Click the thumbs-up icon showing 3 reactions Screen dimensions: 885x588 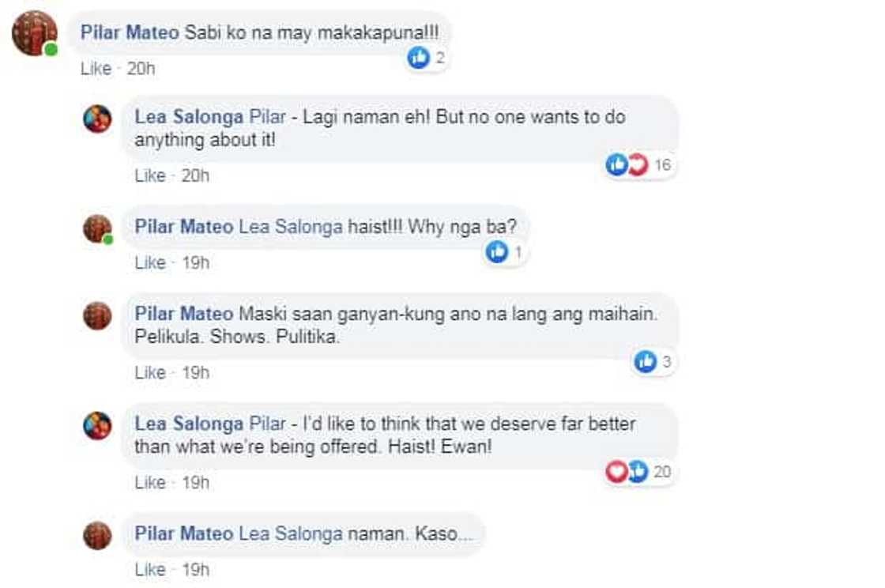(x=646, y=361)
